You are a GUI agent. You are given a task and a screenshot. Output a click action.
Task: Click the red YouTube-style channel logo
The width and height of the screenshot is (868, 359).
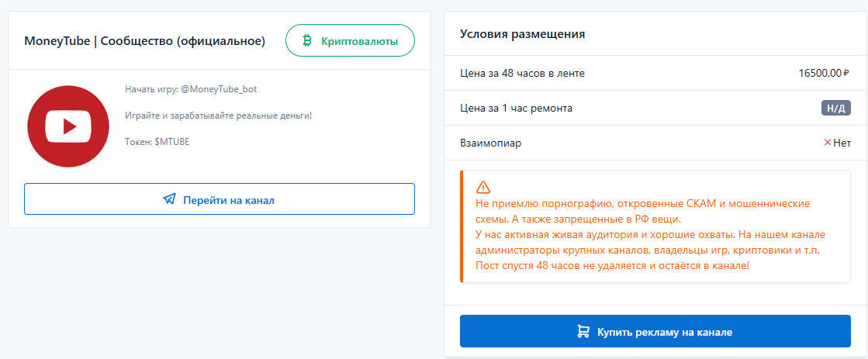point(67,126)
